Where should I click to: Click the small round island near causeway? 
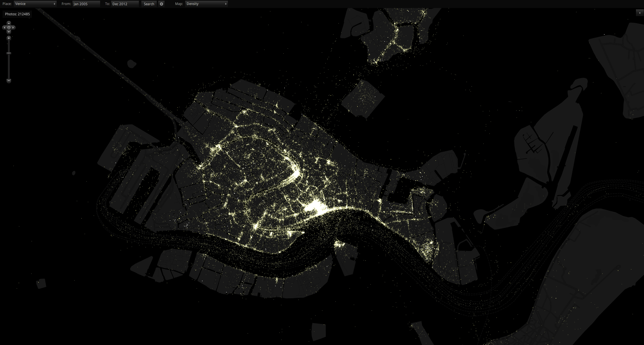[x=131, y=64]
